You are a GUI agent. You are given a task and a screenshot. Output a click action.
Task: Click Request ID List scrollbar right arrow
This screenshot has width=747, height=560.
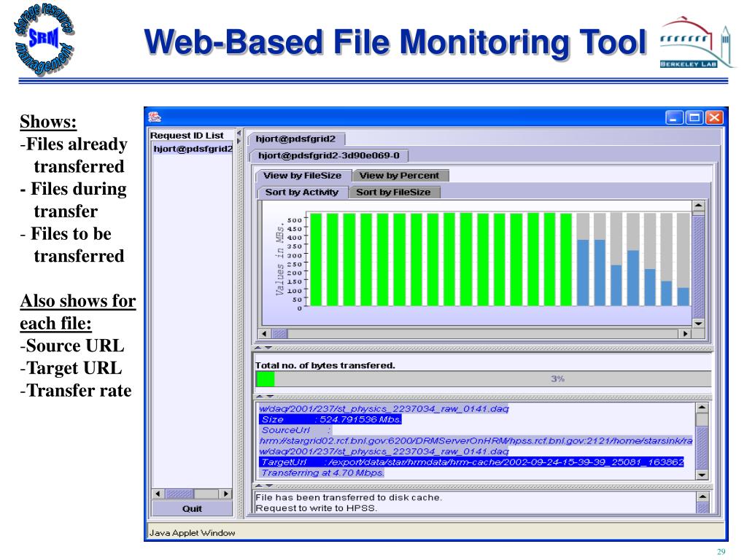tap(226, 494)
